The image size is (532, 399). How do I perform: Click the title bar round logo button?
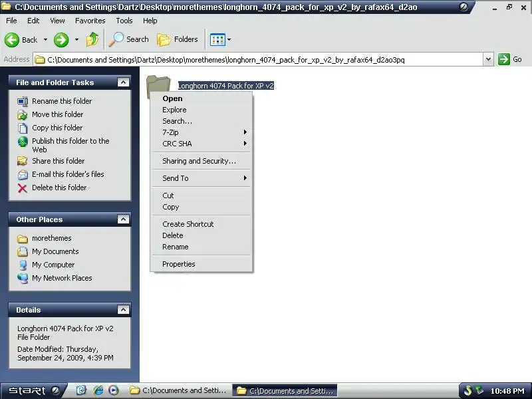(x=464, y=7)
